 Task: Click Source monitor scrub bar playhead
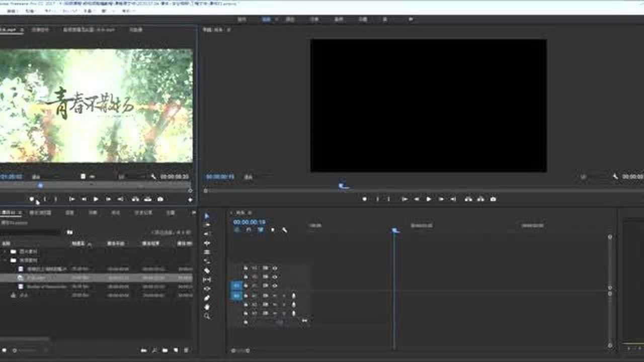[x=41, y=186]
